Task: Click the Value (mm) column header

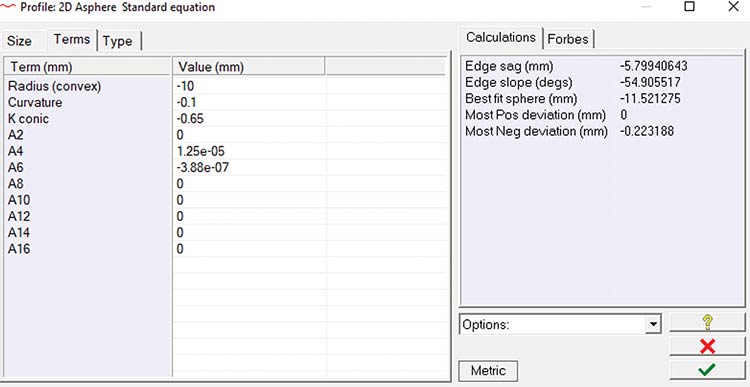Action: [x=248, y=67]
